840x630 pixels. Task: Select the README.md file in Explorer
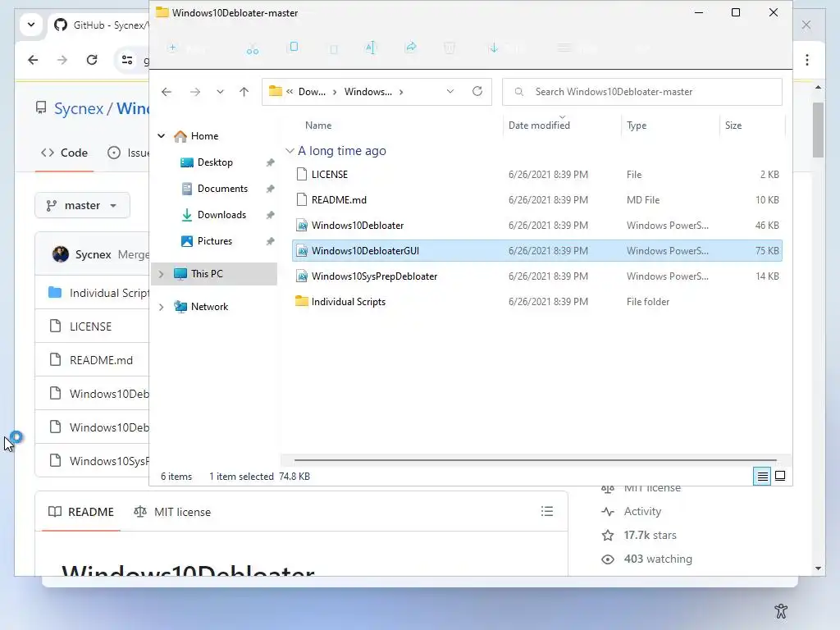[536, 200]
